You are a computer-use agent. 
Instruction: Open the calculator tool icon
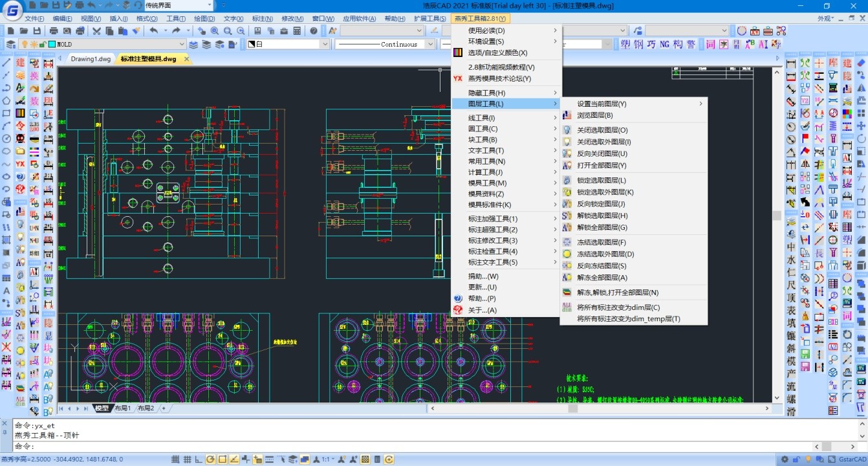(x=297, y=30)
